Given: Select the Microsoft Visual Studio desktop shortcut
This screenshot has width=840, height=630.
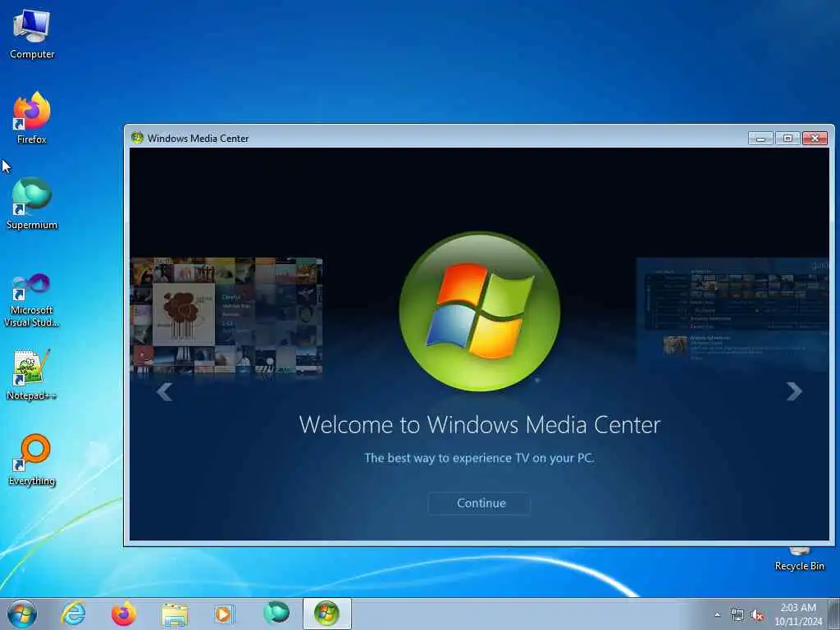Looking at the screenshot, I should pos(32,300).
